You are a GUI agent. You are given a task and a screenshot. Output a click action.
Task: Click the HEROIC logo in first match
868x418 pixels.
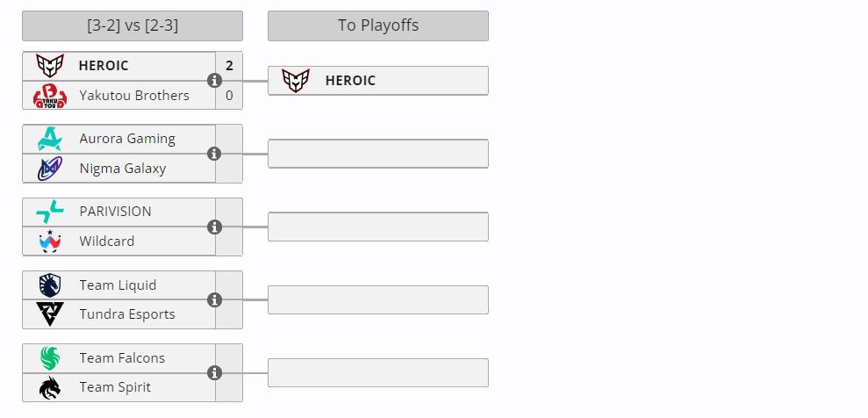tap(50, 66)
